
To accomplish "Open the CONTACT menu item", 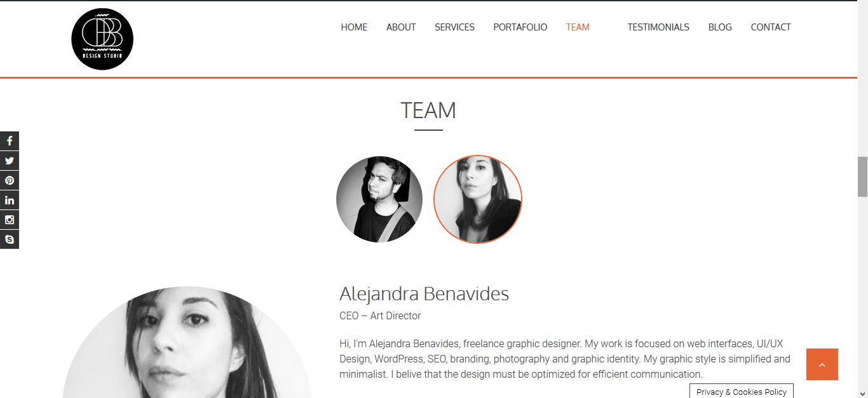I will pyautogui.click(x=771, y=27).
